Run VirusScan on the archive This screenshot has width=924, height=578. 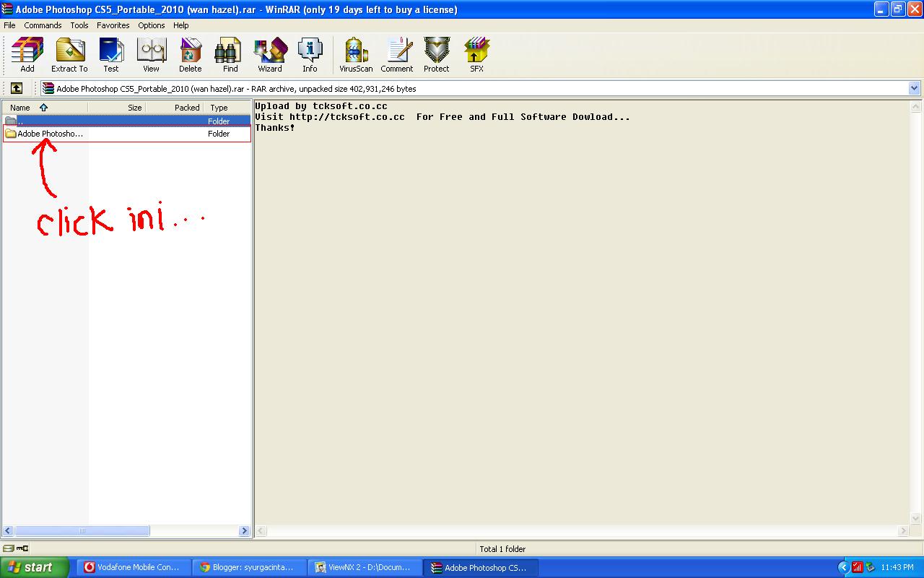(356, 55)
